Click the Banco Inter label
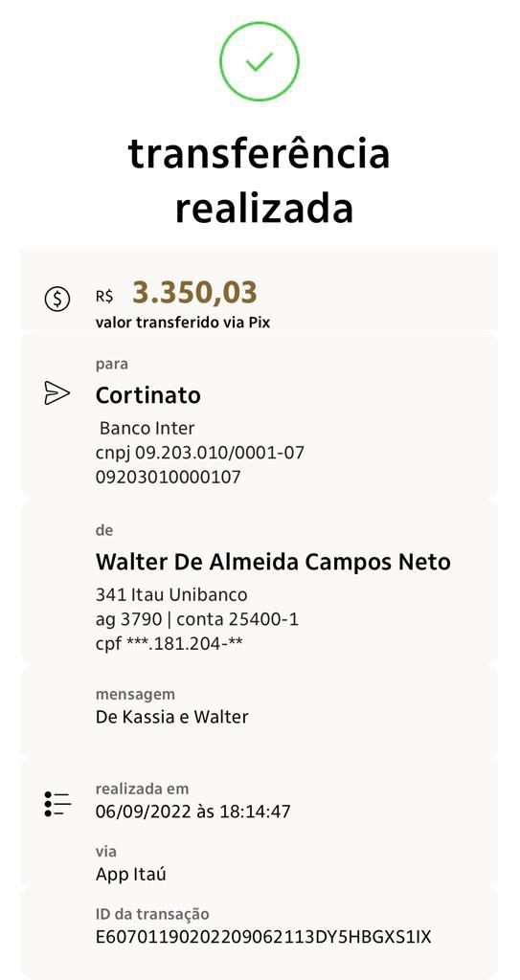This screenshot has height=980, width=520. [x=147, y=428]
